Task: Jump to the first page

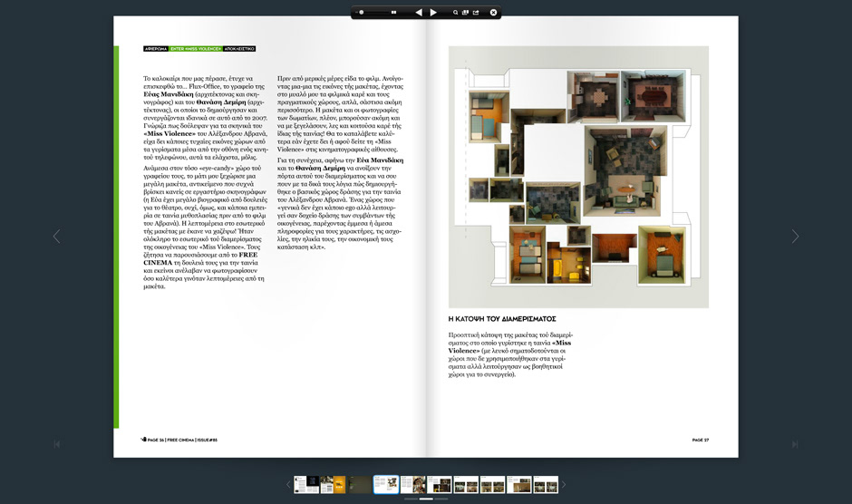Action: tap(57, 444)
